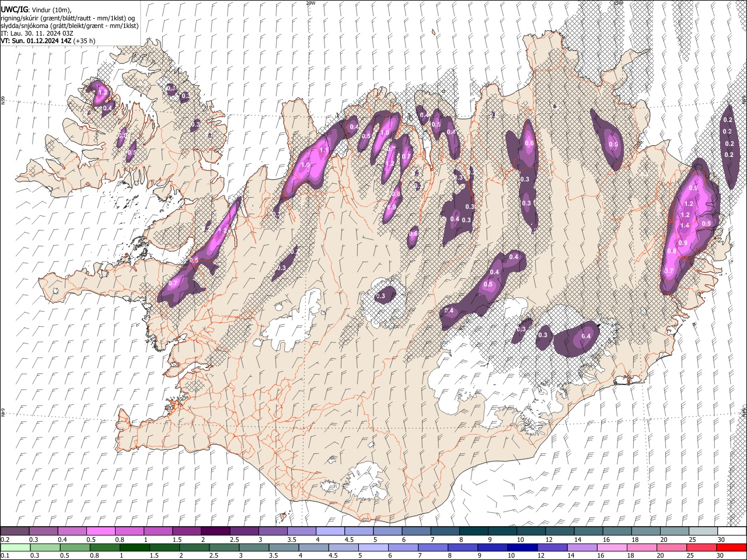Viewport: 747px width, 560px height.
Task: Click the 'rigning/skúrir' legend description line
Action: pos(68,18)
